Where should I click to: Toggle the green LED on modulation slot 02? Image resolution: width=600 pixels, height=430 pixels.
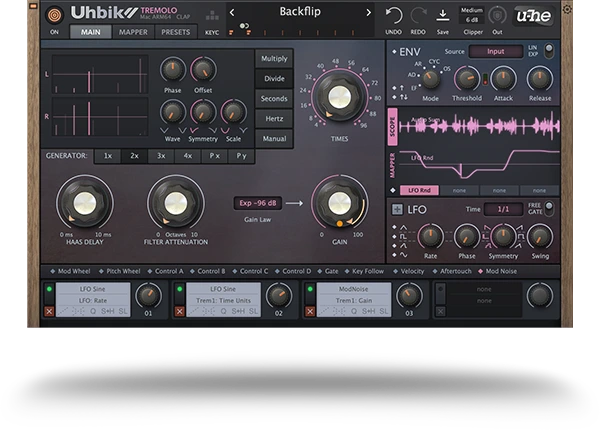(x=179, y=289)
